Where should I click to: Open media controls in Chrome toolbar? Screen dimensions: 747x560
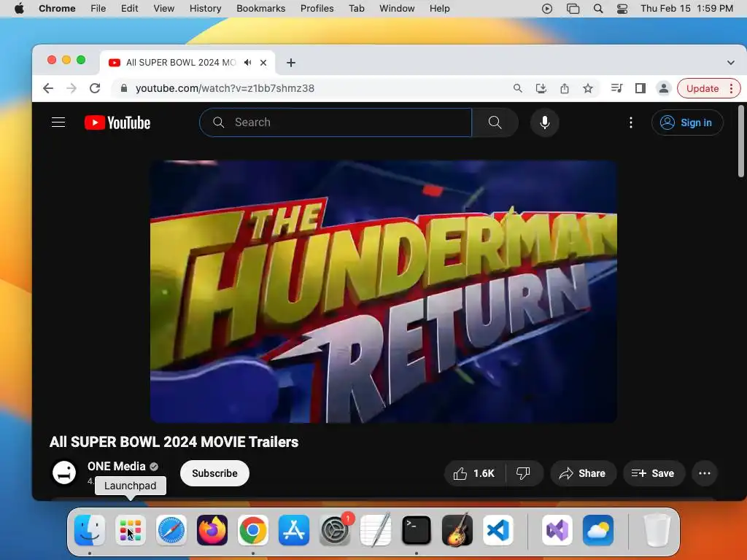(x=616, y=88)
